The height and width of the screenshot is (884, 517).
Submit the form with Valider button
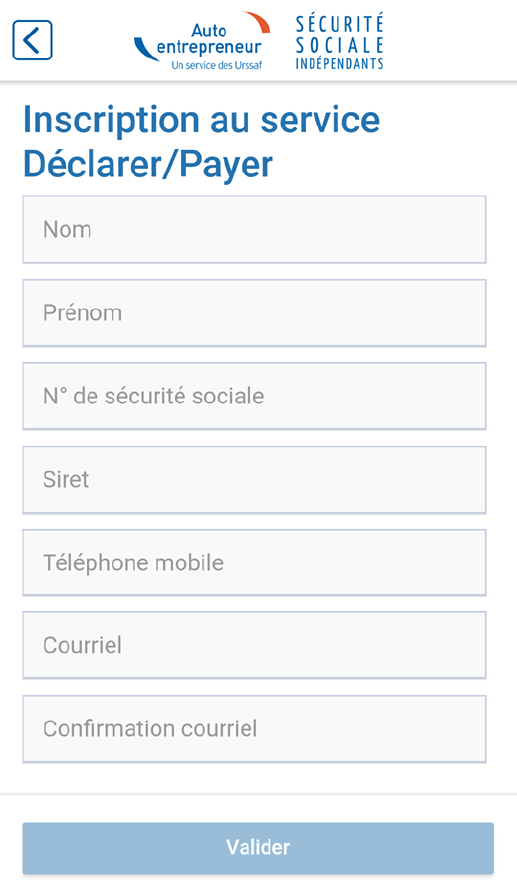point(258,848)
